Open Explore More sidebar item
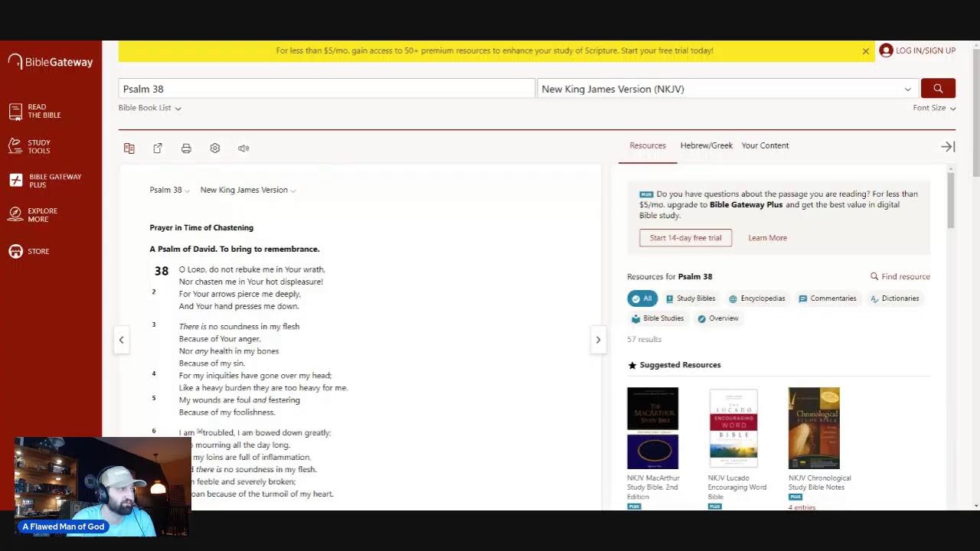 point(34,215)
